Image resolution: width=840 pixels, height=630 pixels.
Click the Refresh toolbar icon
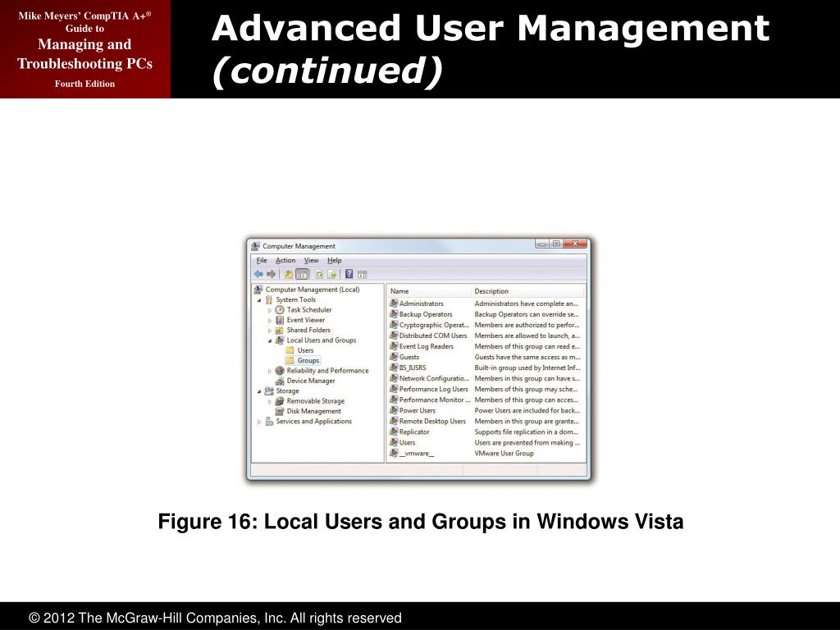point(319,274)
